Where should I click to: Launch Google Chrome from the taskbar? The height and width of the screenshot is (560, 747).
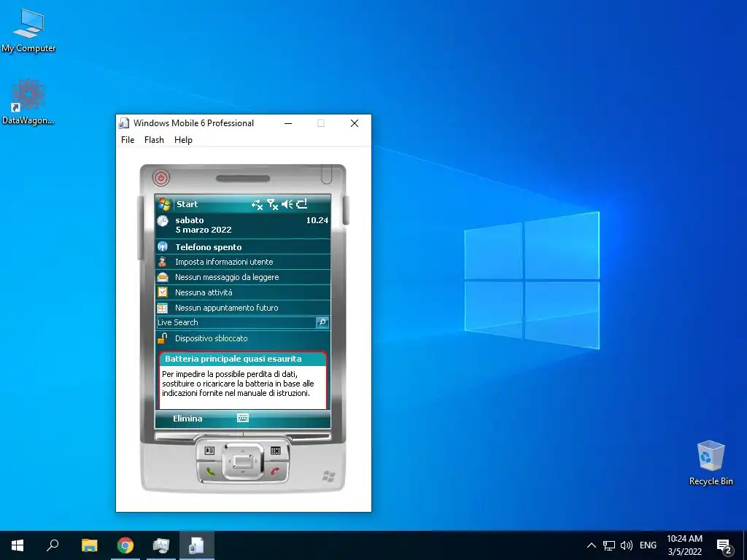(x=125, y=545)
